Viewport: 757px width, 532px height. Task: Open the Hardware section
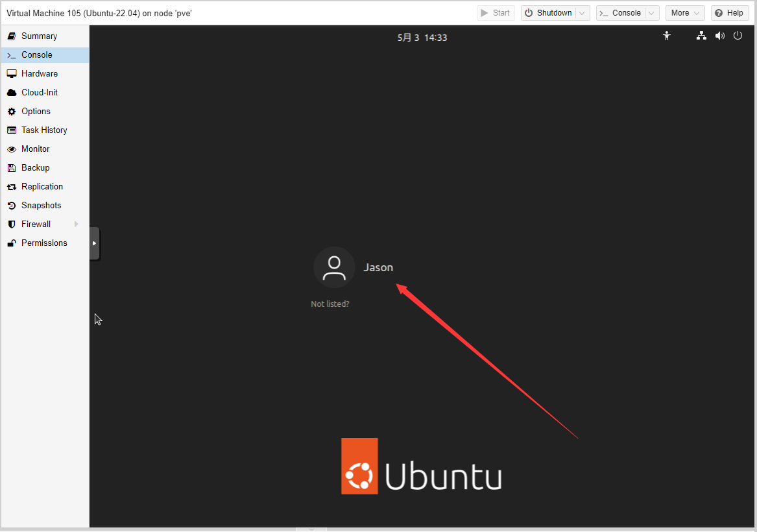pyautogui.click(x=39, y=74)
